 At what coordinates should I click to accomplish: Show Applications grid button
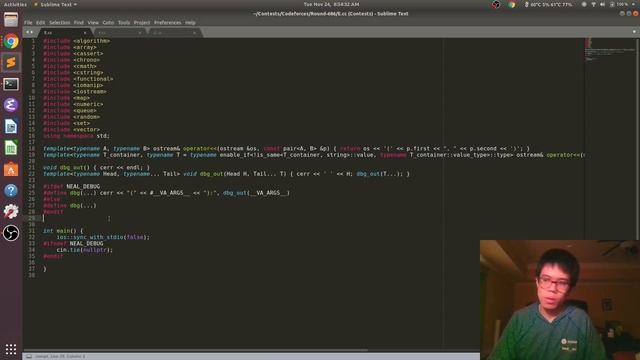tap(11, 349)
